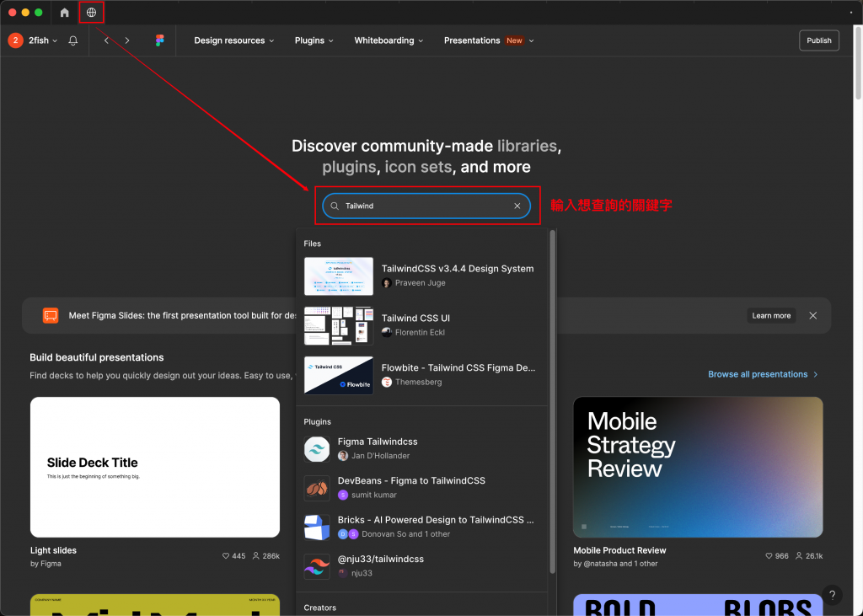Click the Bricks plugin icon
The height and width of the screenshot is (616, 863).
(x=317, y=528)
